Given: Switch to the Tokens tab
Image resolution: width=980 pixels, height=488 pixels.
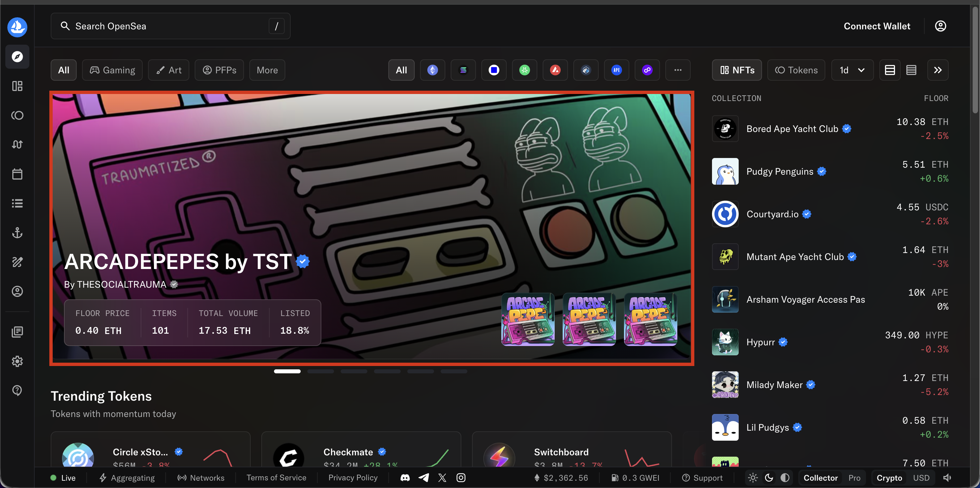Looking at the screenshot, I should click(x=796, y=70).
